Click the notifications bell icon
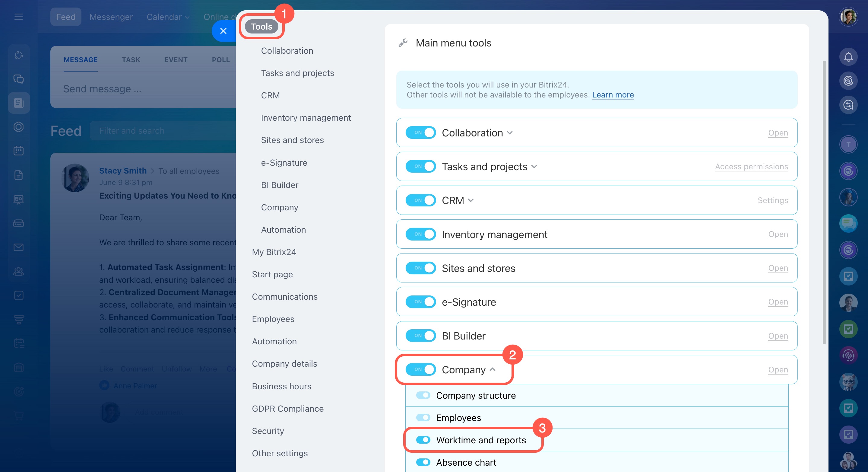 [848, 57]
